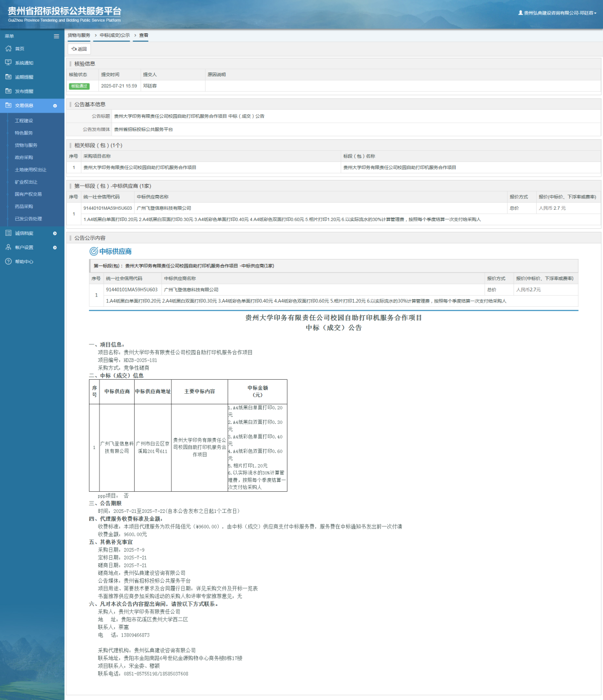Select 政府采购 in the sidebar submenu

click(x=24, y=157)
